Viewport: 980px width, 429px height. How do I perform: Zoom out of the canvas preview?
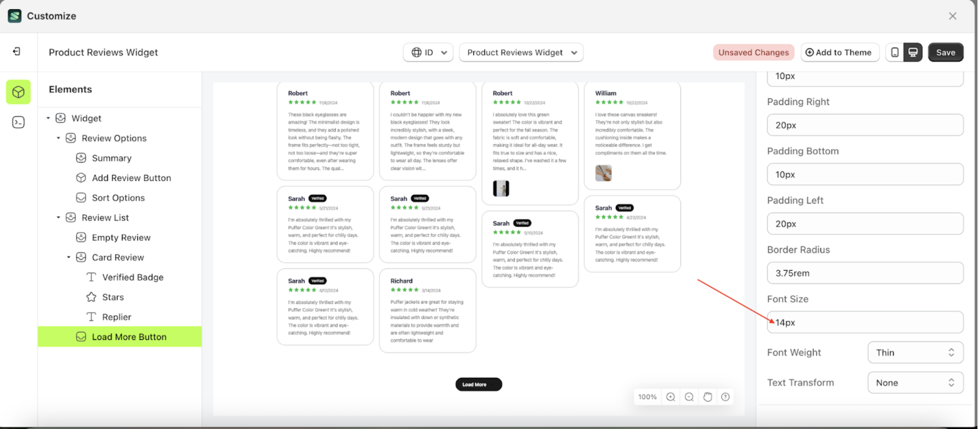[x=689, y=397]
